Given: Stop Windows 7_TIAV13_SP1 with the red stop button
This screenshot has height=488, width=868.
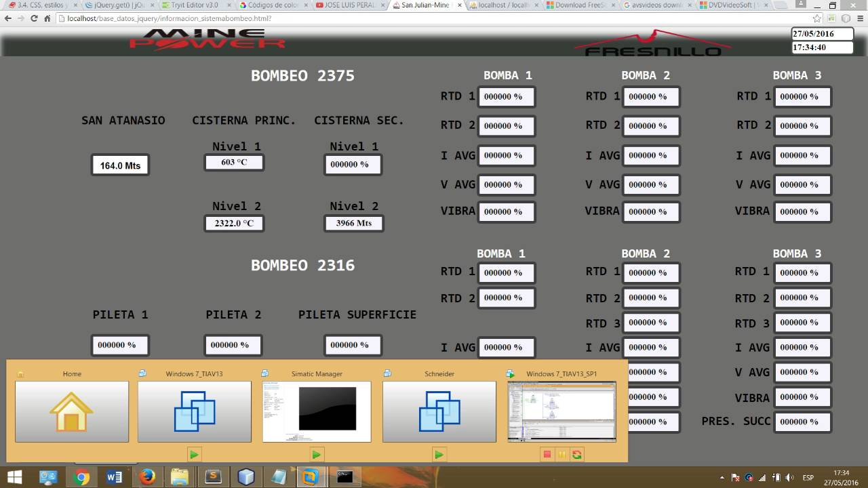Looking at the screenshot, I should (x=547, y=455).
